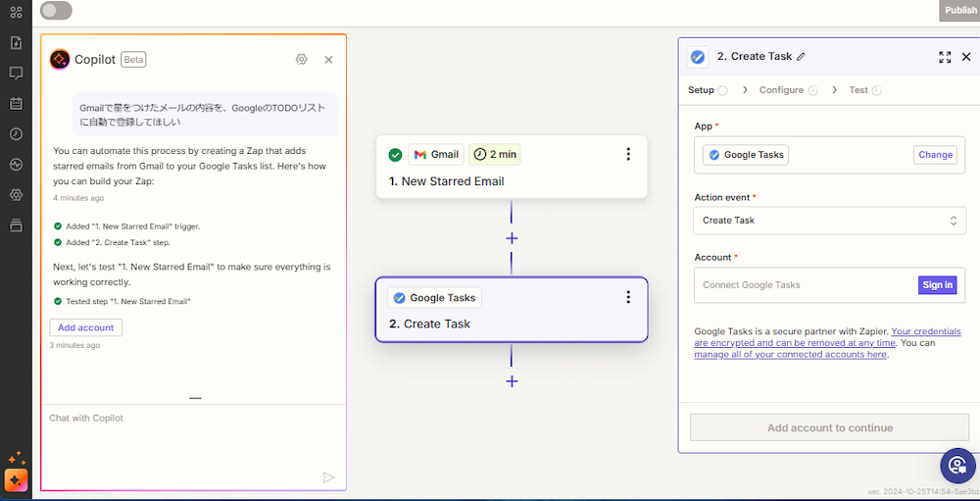Switch to the Setup tab
This screenshot has height=501, width=980.
pos(708,90)
